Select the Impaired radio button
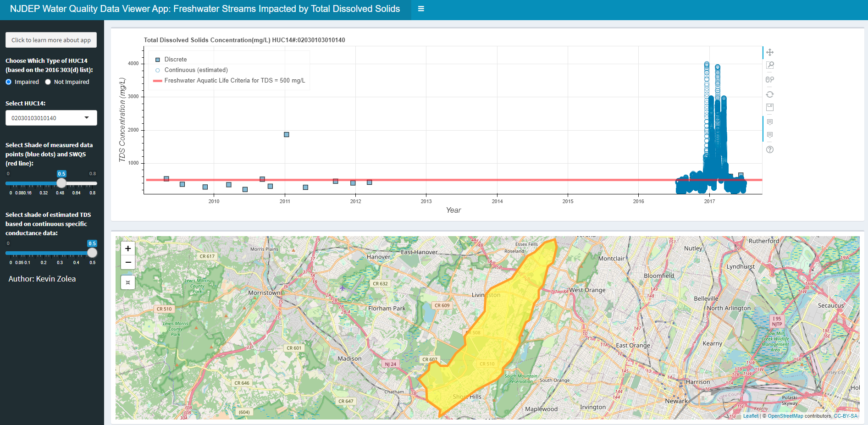Image resolution: width=868 pixels, height=425 pixels. pos(8,82)
